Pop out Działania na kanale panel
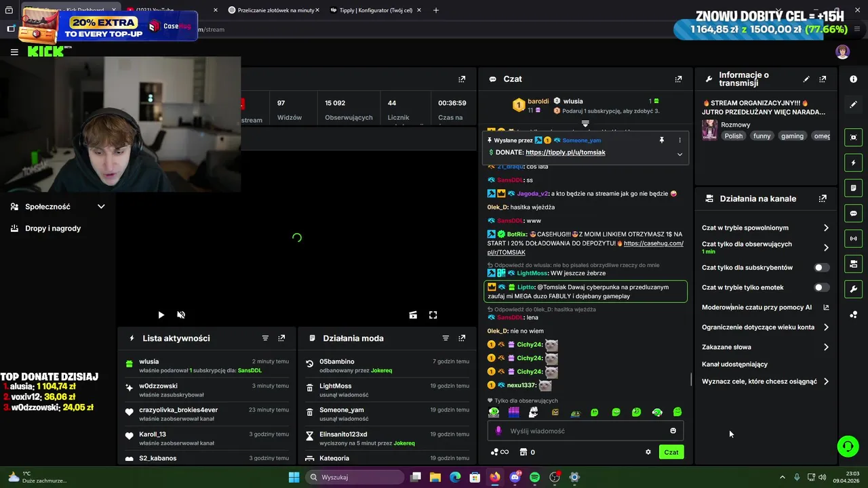The image size is (868, 488). (x=823, y=199)
